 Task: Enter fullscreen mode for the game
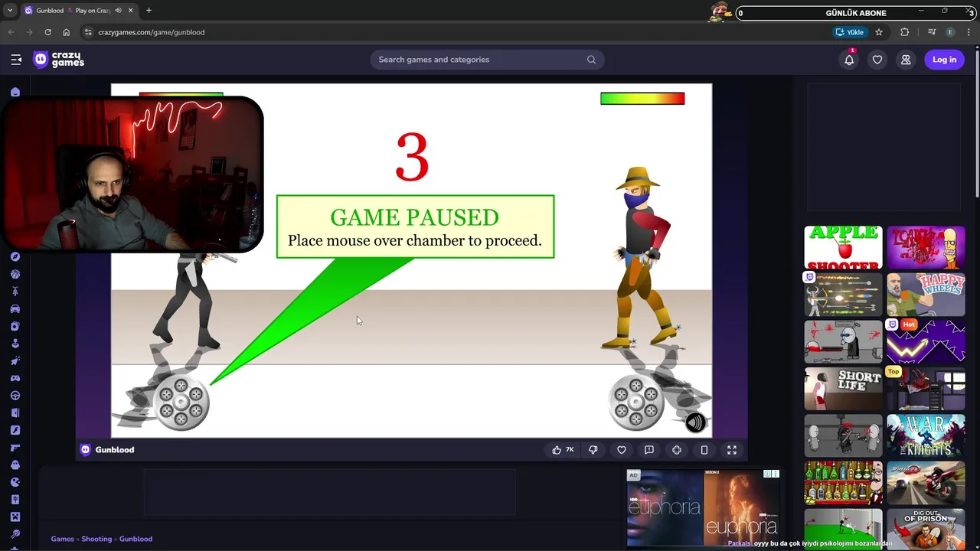tap(732, 450)
